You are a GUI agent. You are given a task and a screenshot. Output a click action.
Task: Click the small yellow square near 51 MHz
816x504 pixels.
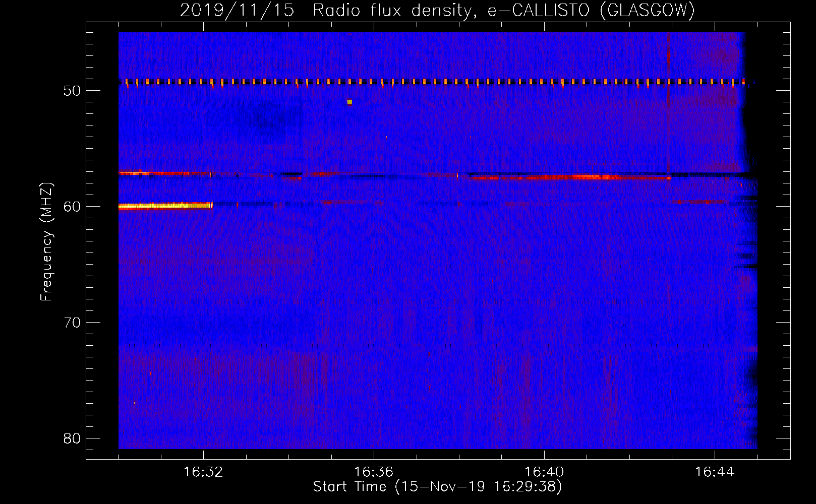pyautogui.click(x=349, y=102)
